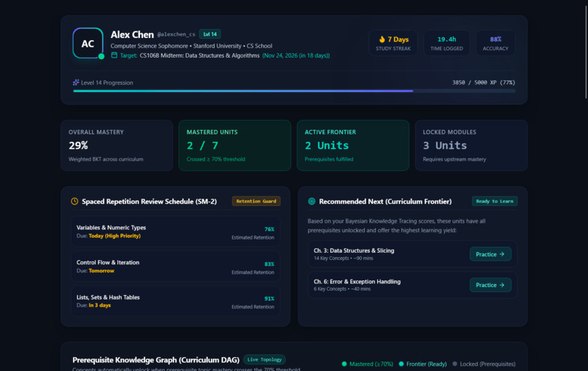Click the flame study streak icon
Image resolution: width=588 pixels, height=371 pixels.
coord(382,39)
